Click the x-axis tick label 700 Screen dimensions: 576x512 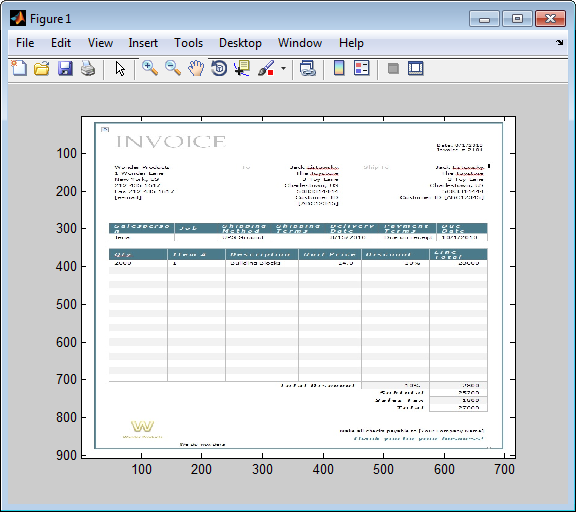pyautogui.click(x=504, y=469)
